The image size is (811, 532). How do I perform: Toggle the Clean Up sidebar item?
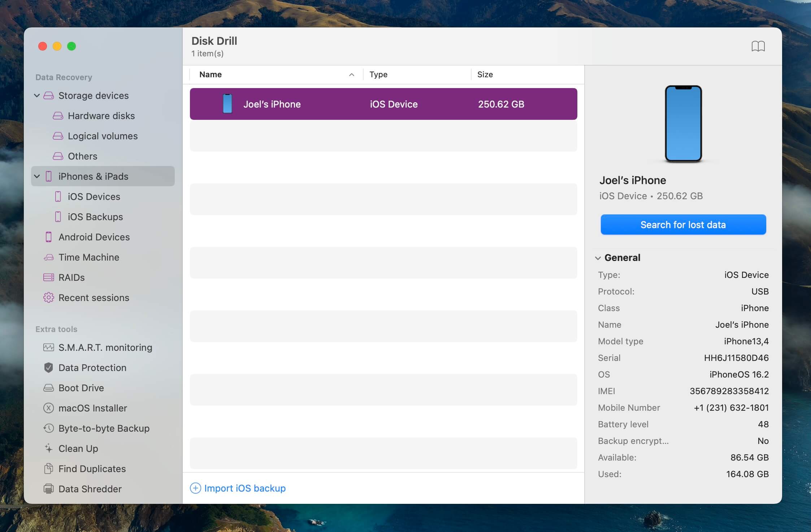(78, 448)
